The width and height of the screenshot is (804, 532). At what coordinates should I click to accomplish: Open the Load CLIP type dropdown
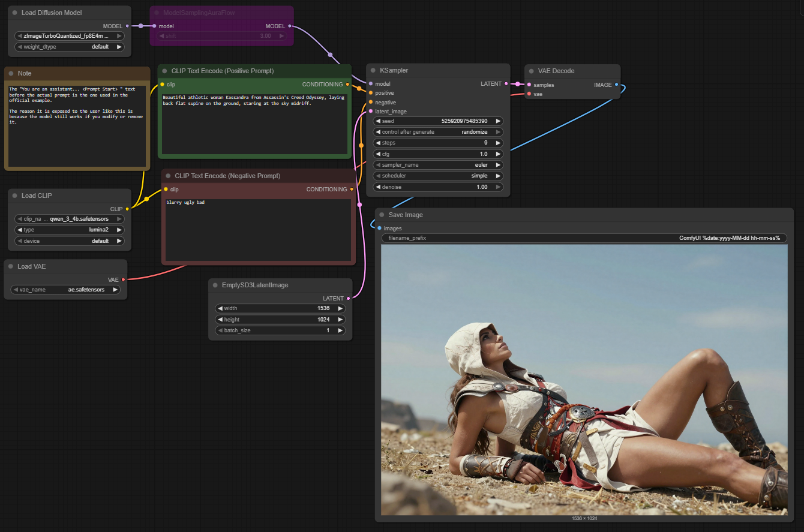[x=70, y=230]
